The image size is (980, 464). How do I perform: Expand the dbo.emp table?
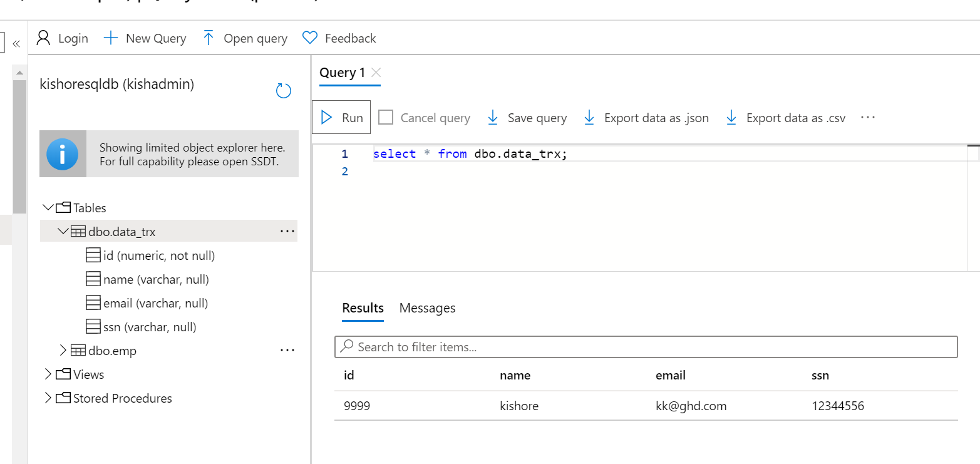63,351
